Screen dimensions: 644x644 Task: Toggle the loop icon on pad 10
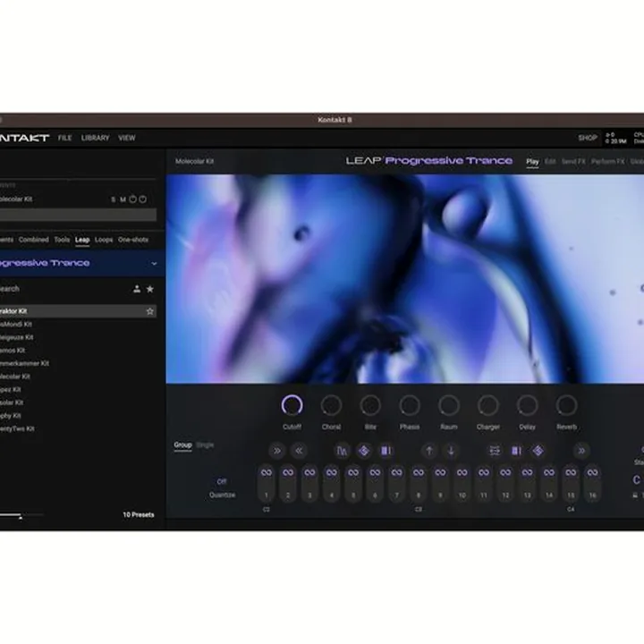pyautogui.click(x=462, y=472)
